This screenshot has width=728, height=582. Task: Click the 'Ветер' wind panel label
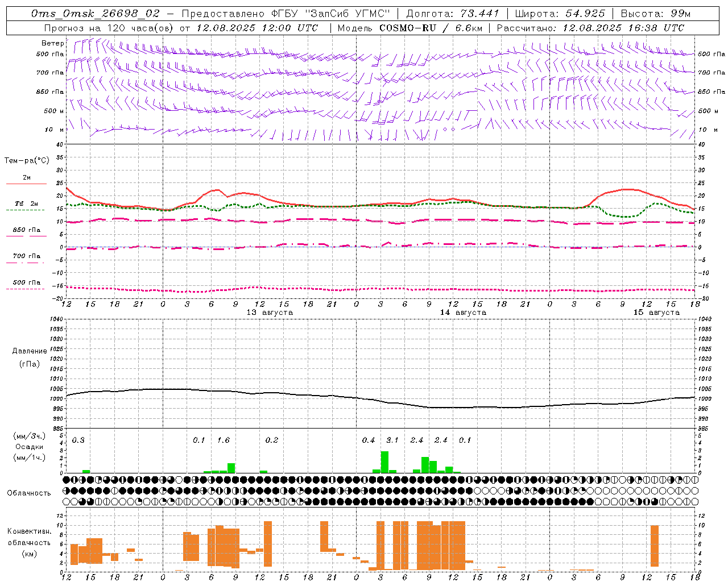[52, 43]
